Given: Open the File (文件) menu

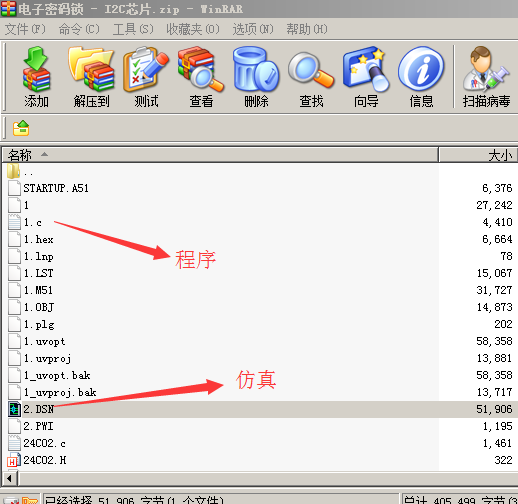Looking at the screenshot, I should (x=25, y=29).
